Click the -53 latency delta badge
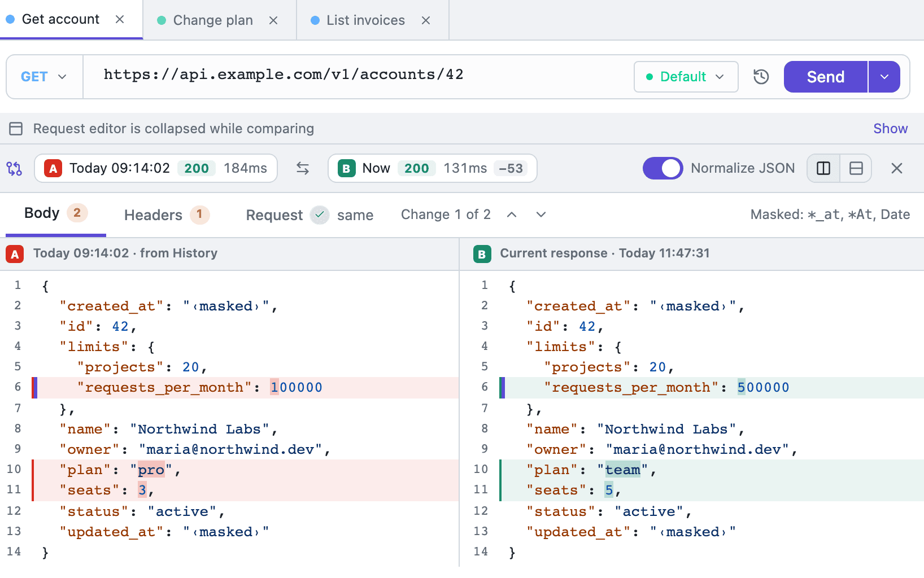This screenshot has height=578, width=924. 511,168
